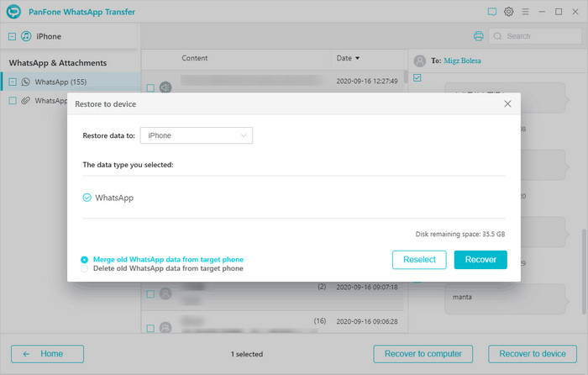The height and width of the screenshot is (375, 588).
Task: Click the manta message bubble
Action: click(505, 298)
